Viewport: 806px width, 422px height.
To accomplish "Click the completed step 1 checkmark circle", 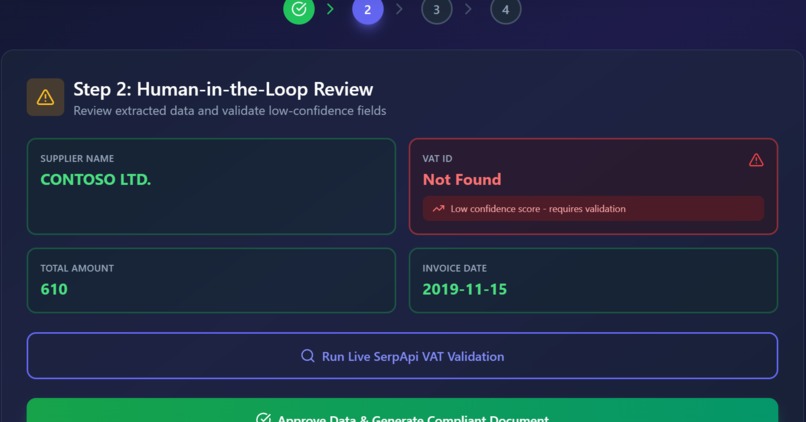I will coord(299,9).
